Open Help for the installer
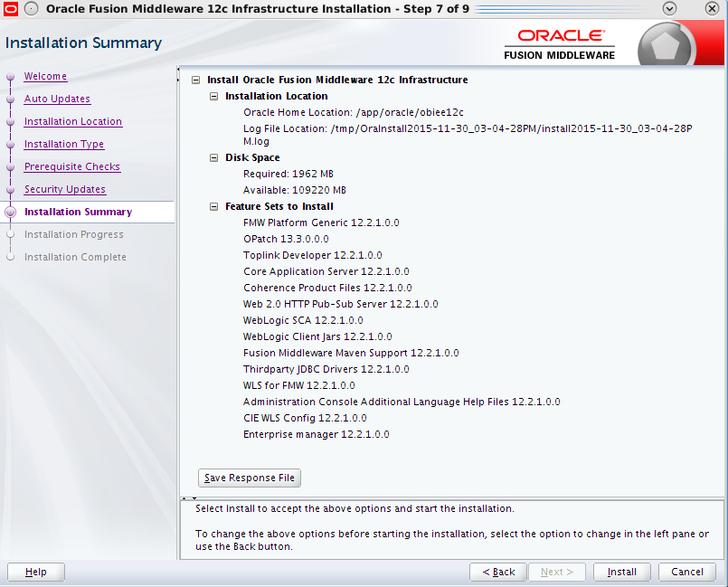The height and width of the screenshot is (587, 728). (36, 572)
